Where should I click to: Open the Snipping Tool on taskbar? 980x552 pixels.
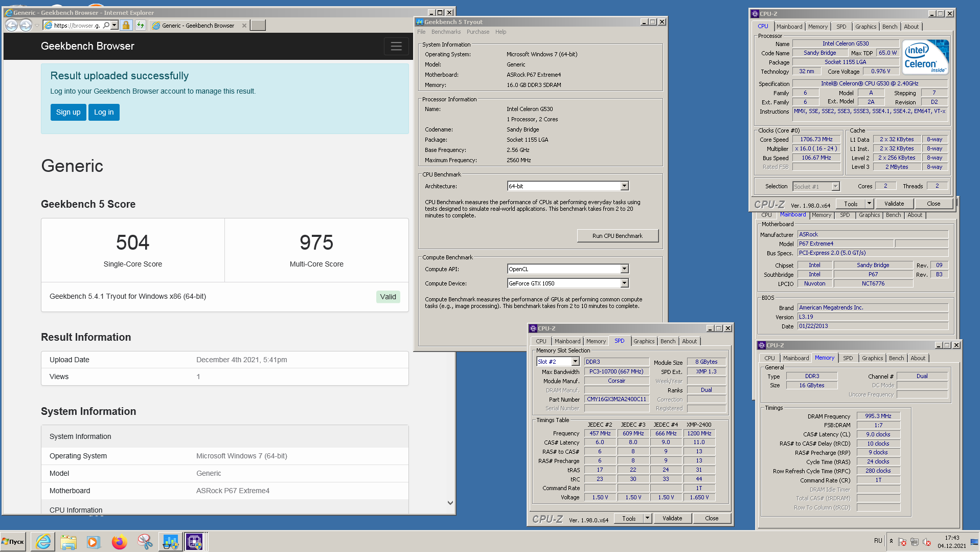[x=145, y=542]
